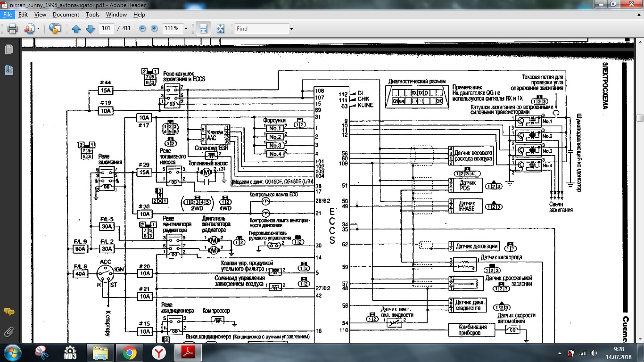The width and height of the screenshot is (644, 362).
Task: Open Yandex Browser from the taskbar
Action: point(158,353)
